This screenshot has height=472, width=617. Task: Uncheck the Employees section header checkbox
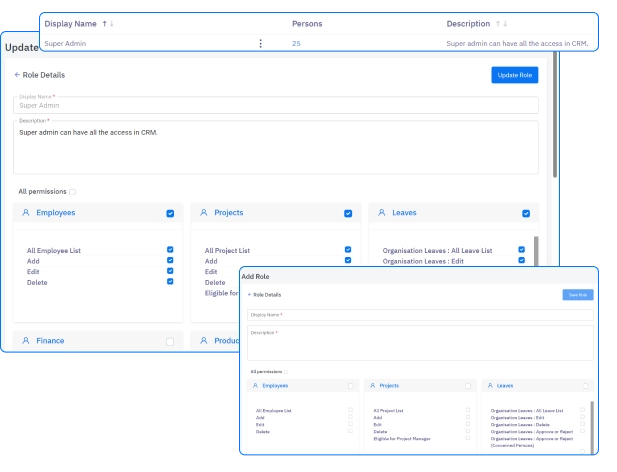tap(170, 213)
